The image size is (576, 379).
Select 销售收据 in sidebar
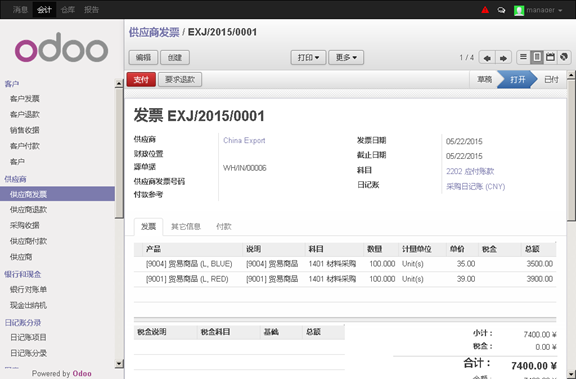(25, 130)
